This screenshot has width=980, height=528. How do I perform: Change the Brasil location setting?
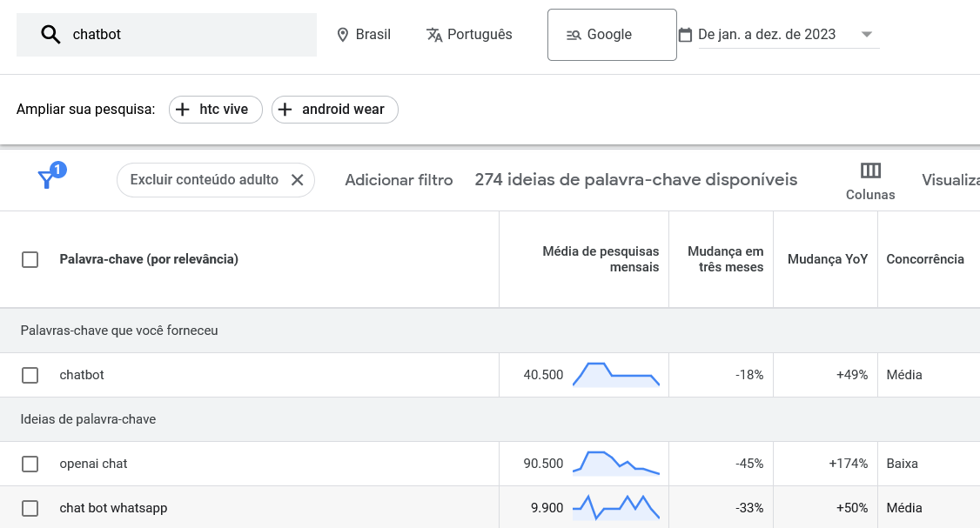pos(363,35)
